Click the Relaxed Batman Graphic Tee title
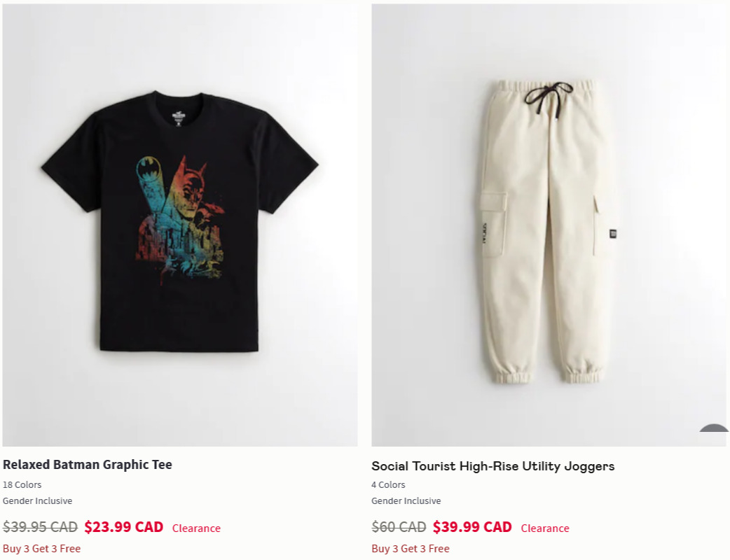 (88, 465)
